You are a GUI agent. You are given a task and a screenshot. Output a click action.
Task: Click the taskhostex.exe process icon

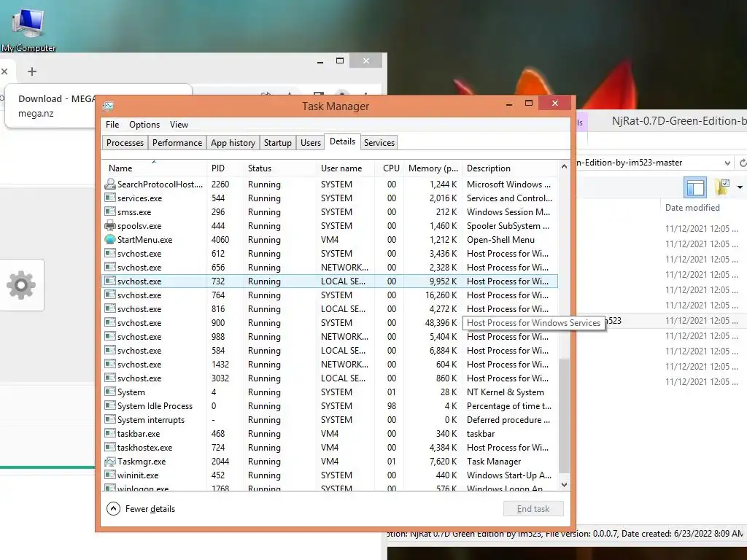(110, 447)
